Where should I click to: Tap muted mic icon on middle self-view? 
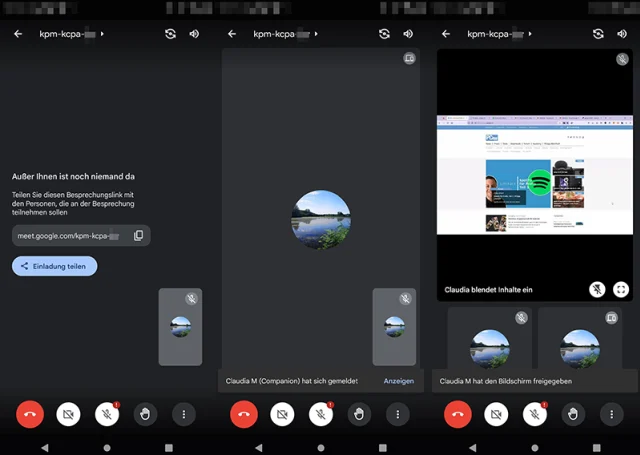pos(405,299)
